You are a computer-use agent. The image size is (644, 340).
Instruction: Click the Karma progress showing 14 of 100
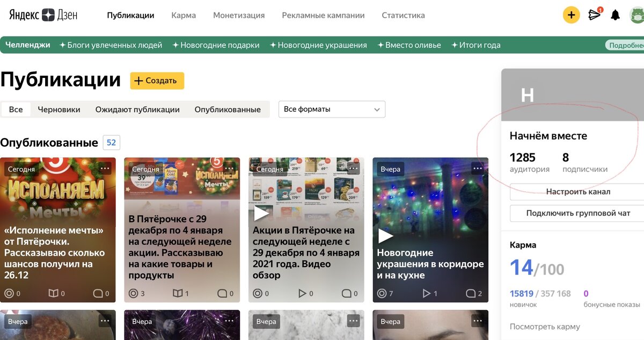tap(537, 267)
